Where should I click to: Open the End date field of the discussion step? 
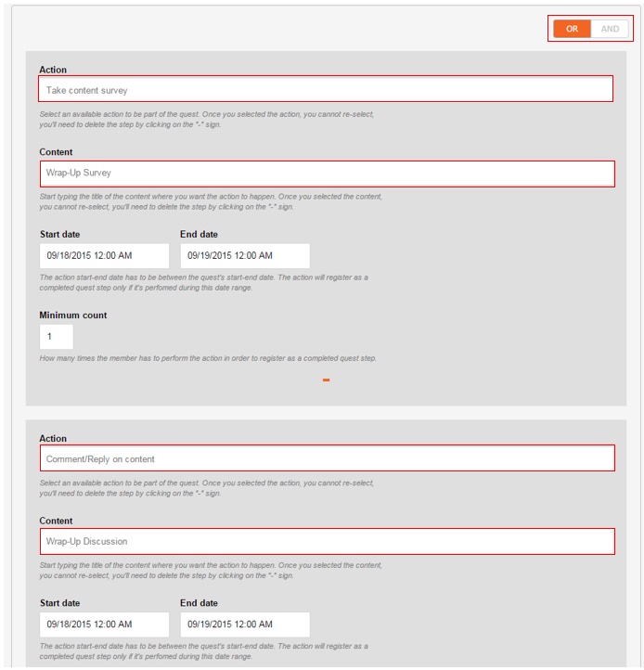point(245,625)
